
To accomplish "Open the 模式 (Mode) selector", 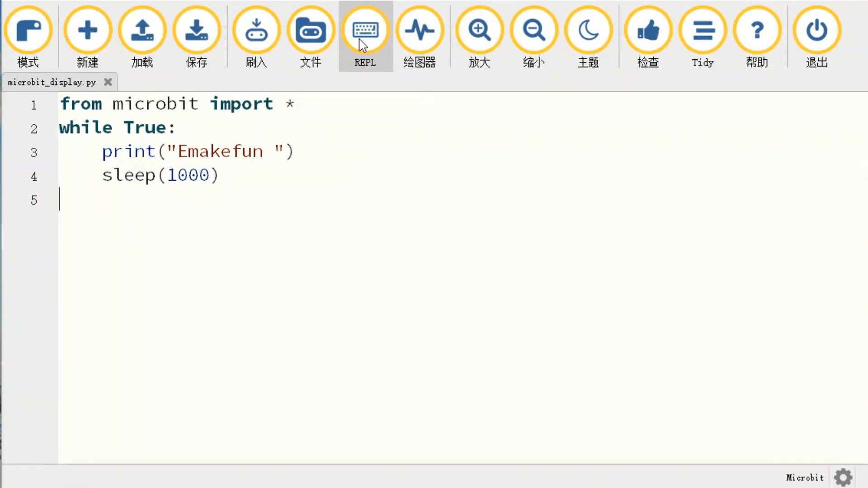I will pyautogui.click(x=28, y=37).
